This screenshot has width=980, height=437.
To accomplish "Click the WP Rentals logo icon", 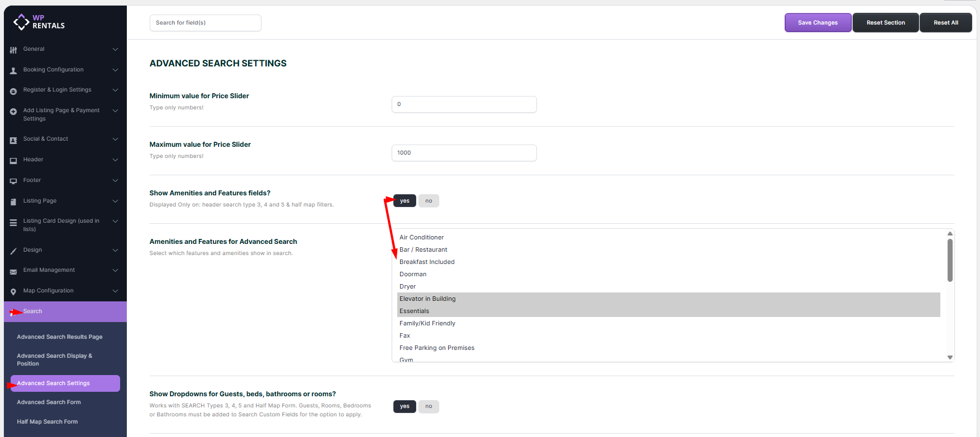I will pos(21,22).
